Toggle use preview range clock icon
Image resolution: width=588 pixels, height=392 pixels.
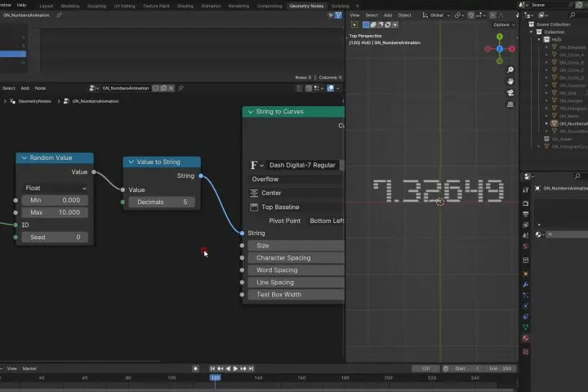(446, 369)
